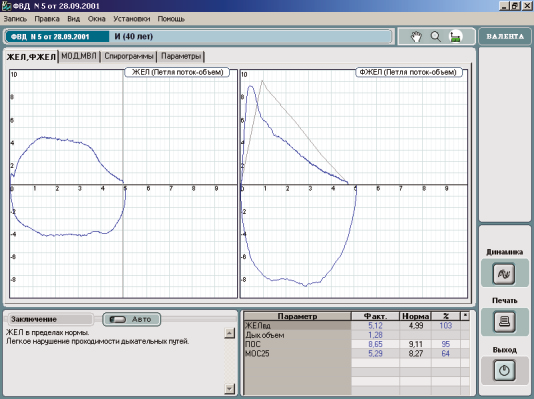The height and width of the screenshot is (399, 534).
Task: Click the Легкое нарушение проходимости conclusion line
Action: [x=97, y=341]
